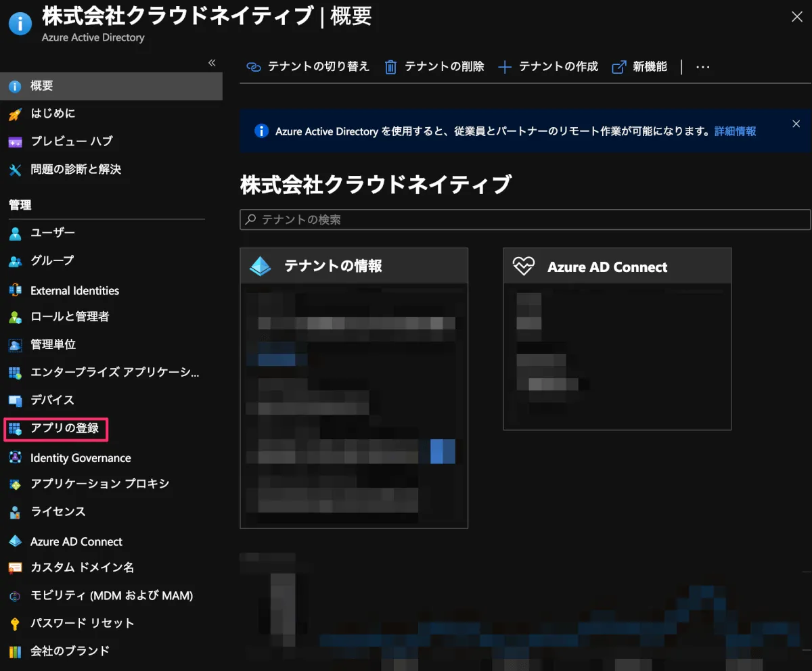This screenshot has width=812, height=671.
Task: Open ユーザー menu item
Action: pos(53,233)
